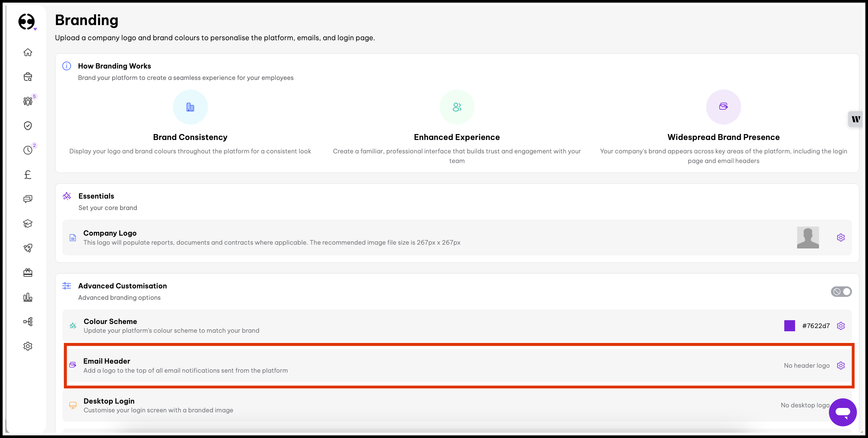This screenshot has width=868, height=438.
Task: Open Company Logo settings gear
Action: (x=841, y=238)
